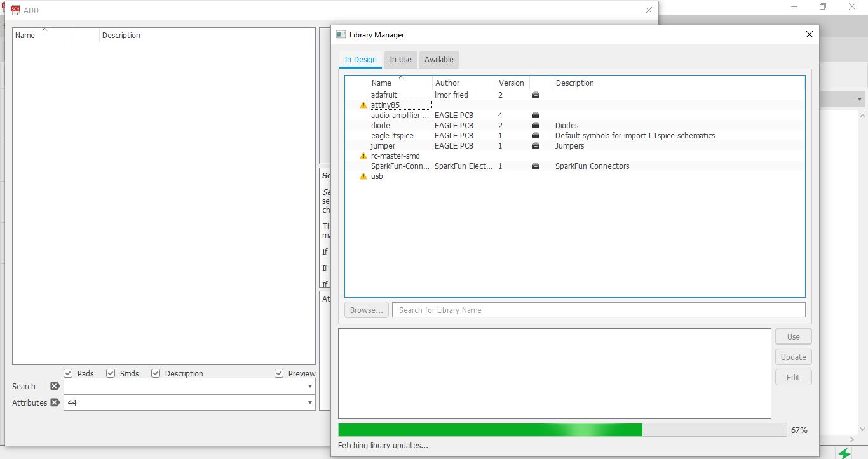Image resolution: width=868 pixels, height=459 pixels.
Task: Click version number 4 of audio amplifier
Action: pos(500,116)
